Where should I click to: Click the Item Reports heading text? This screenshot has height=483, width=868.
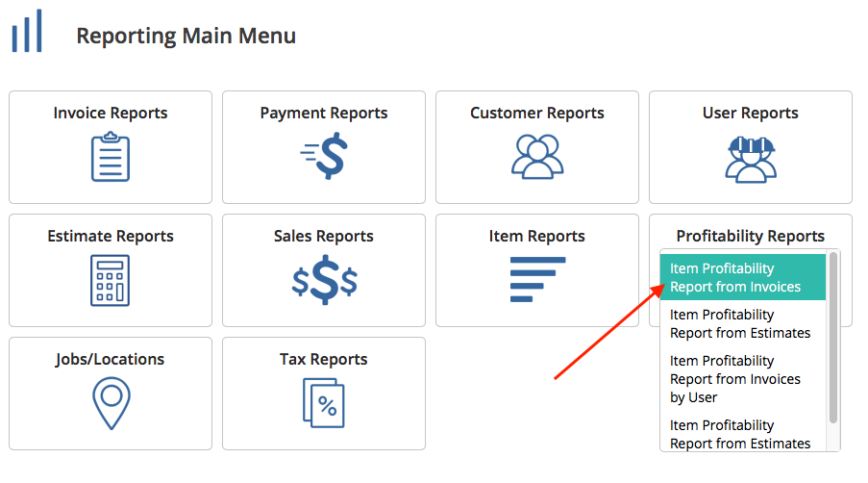pos(536,236)
